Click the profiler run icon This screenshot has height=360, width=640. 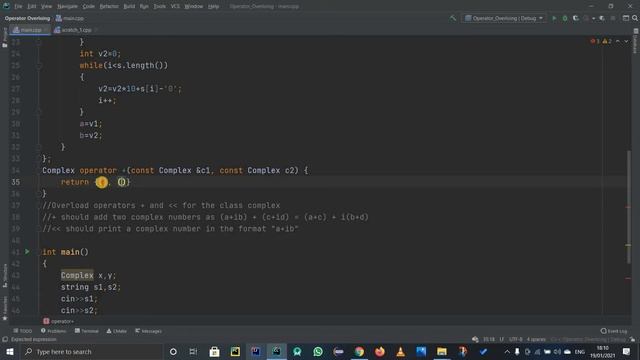pyautogui.click(x=586, y=18)
